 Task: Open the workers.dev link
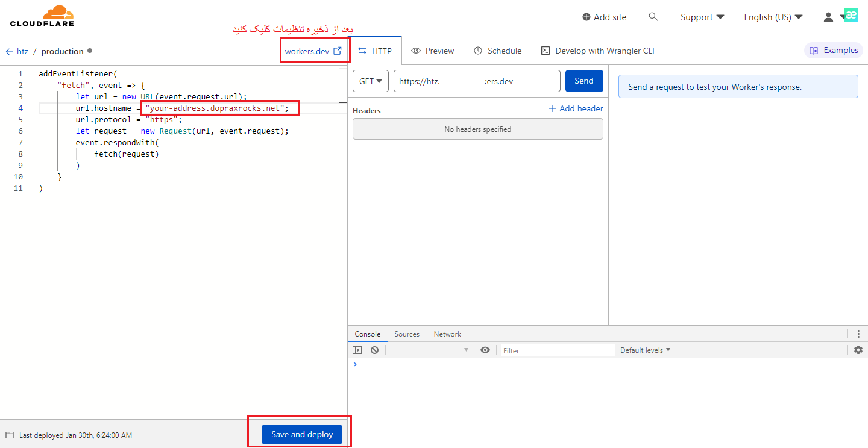(307, 51)
